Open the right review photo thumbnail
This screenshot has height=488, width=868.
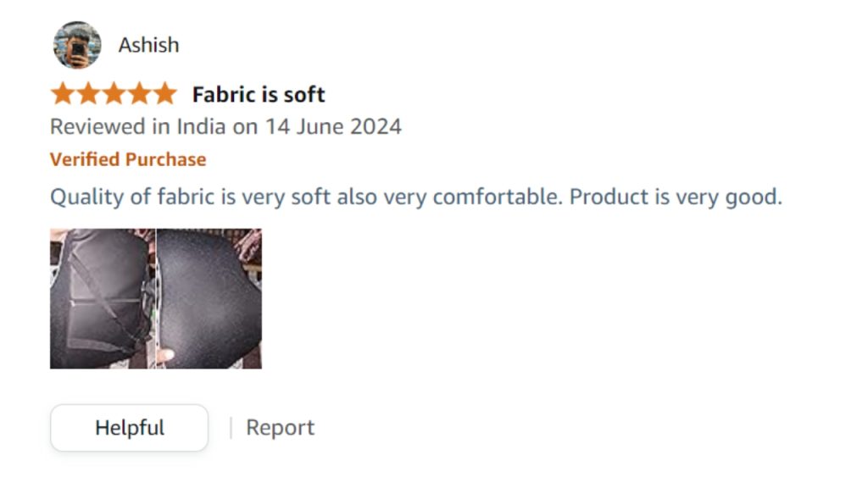tap(209, 298)
